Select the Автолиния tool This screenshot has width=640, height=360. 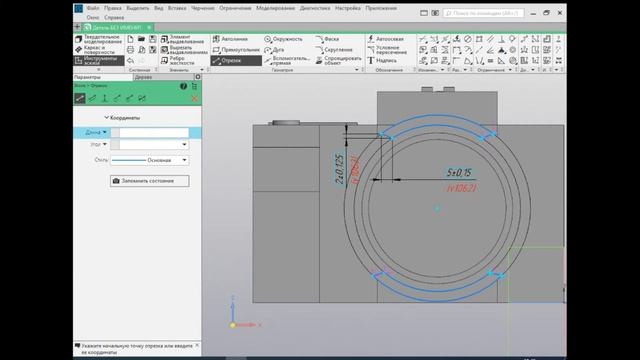pos(230,39)
